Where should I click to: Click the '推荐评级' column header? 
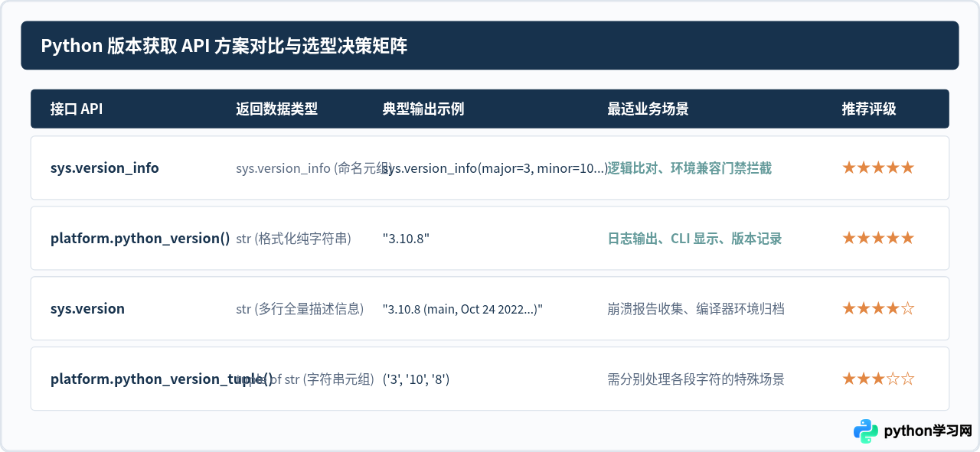click(869, 109)
